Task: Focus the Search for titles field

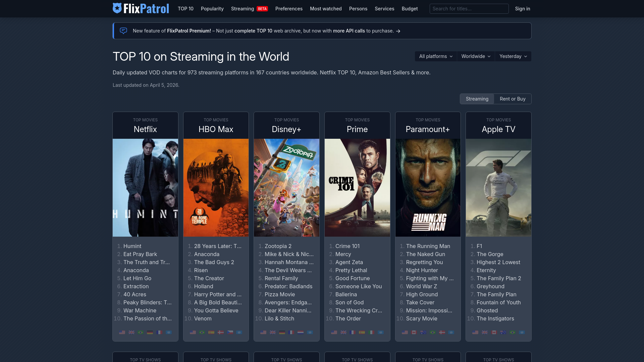Action: [469, 9]
